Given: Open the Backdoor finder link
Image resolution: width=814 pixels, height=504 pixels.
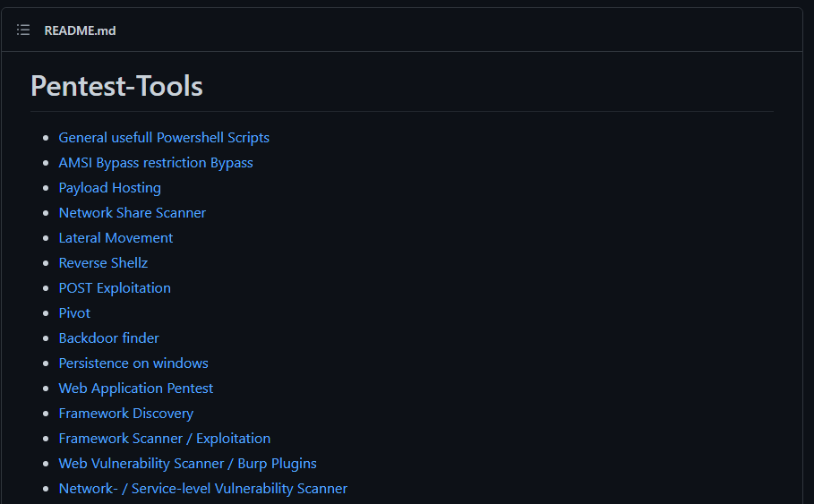Looking at the screenshot, I should 108,338.
